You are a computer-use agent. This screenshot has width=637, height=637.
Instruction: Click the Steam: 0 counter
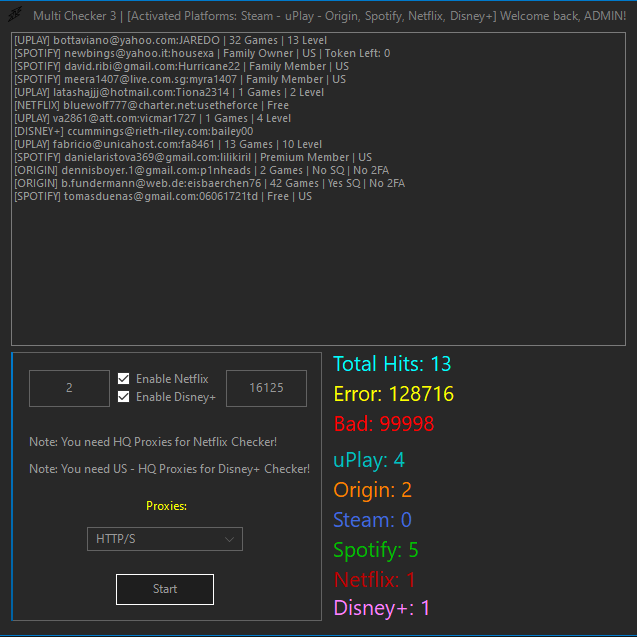click(373, 520)
